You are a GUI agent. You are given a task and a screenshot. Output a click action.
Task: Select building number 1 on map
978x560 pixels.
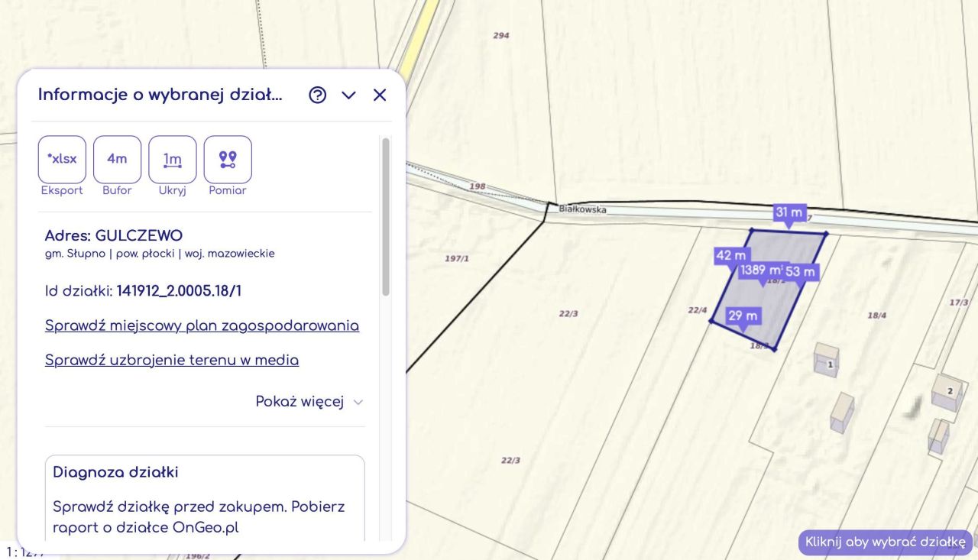click(x=827, y=359)
